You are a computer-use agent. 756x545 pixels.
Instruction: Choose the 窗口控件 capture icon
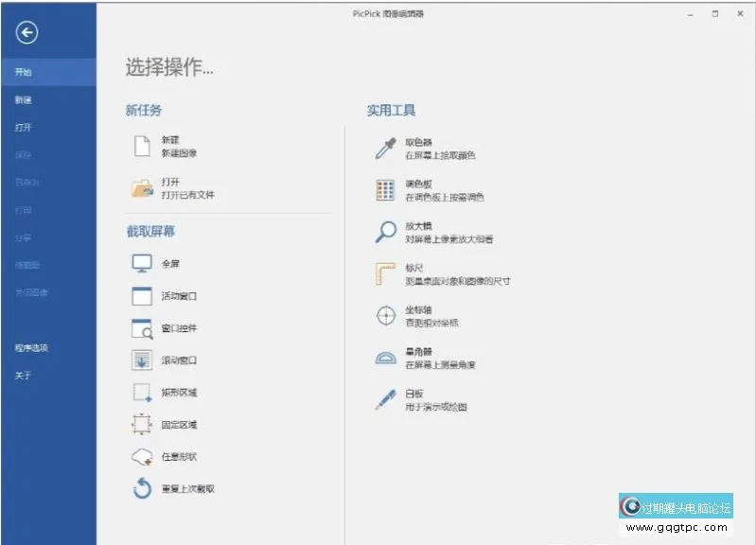coord(142,328)
